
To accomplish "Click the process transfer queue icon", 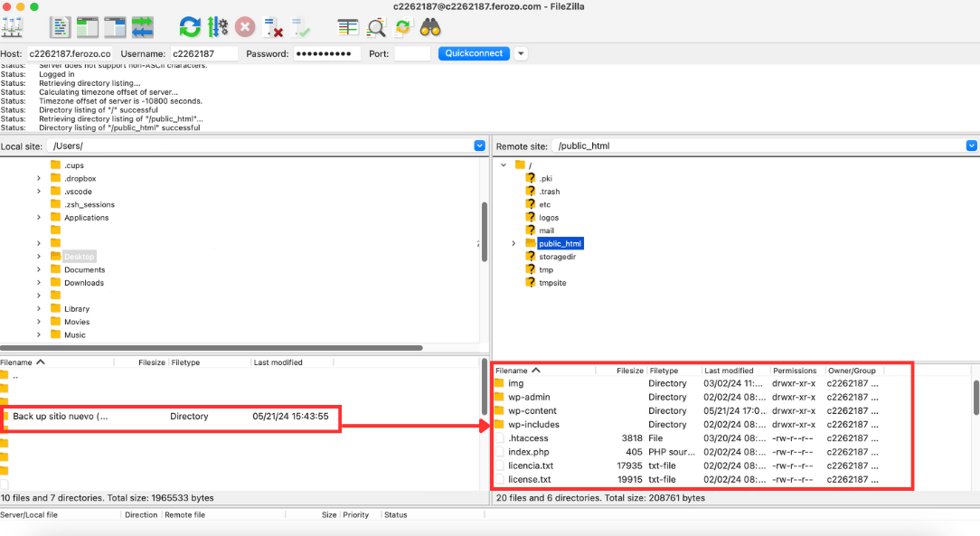I will (x=217, y=27).
